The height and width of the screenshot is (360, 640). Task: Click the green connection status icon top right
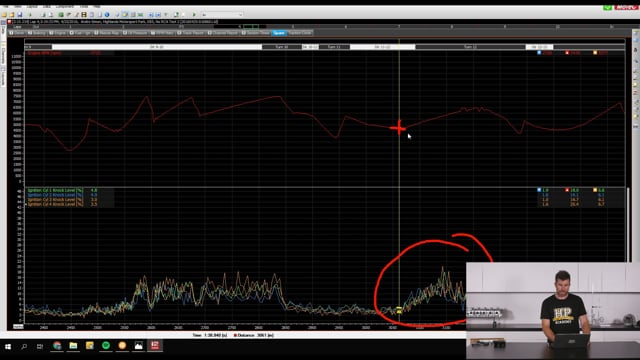pyautogui.click(x=608, y=7)
